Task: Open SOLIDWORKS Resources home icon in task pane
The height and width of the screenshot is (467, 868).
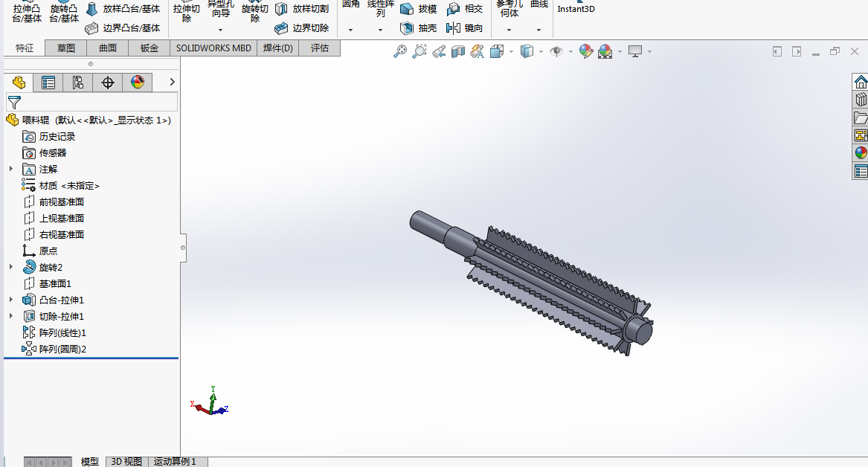Action: (x=861, y=82)
